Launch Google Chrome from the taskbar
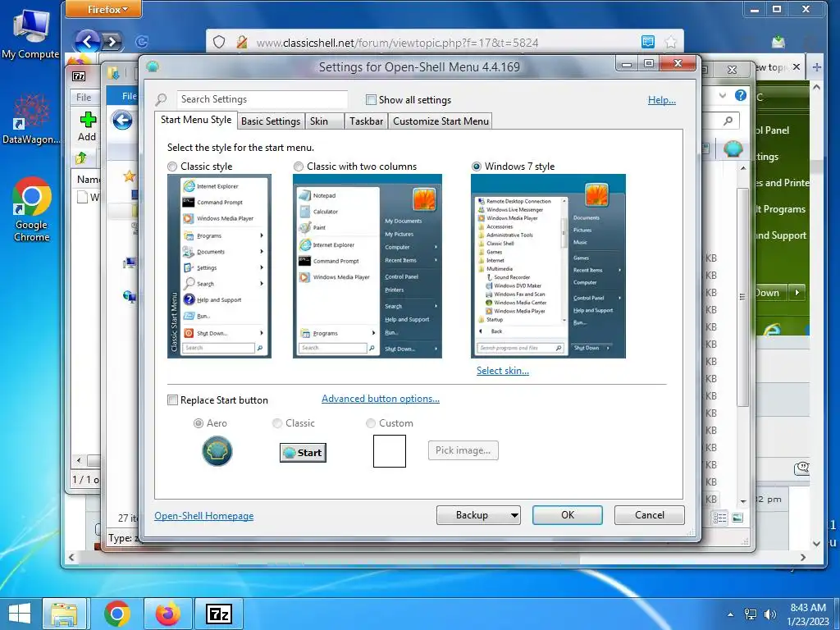The width and height of the screenshot is (840, 630). [x=116, y=614]
